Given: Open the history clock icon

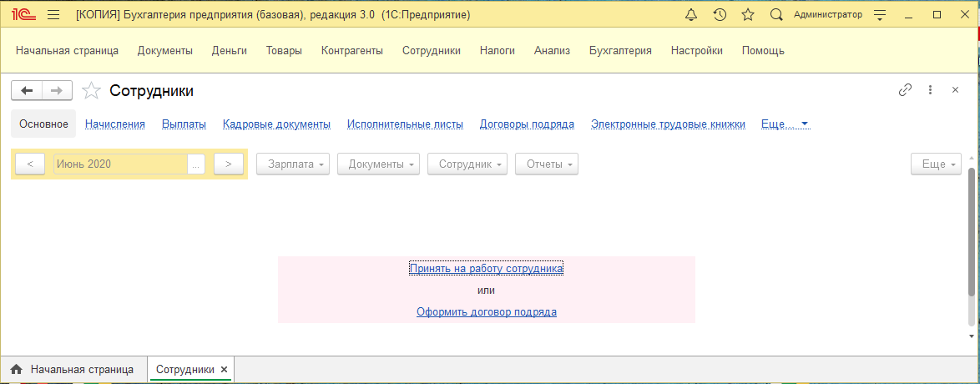Looking at the screenshot, I should click(x=719, y=15).
